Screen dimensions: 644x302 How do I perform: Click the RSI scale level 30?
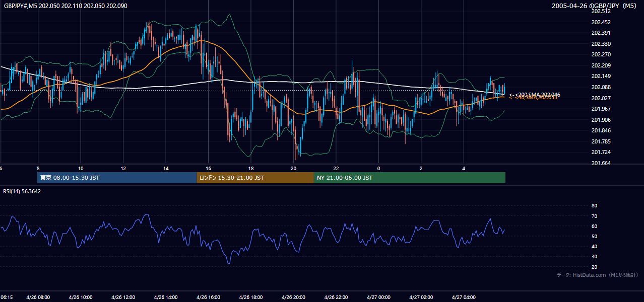[594, 257]
